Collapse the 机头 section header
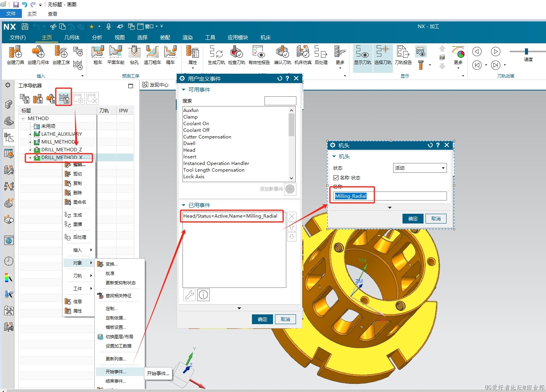 (334, 156)
